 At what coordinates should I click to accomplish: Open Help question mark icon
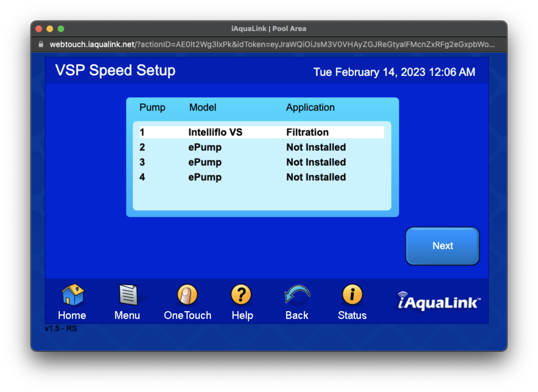(x=241, y=295)
